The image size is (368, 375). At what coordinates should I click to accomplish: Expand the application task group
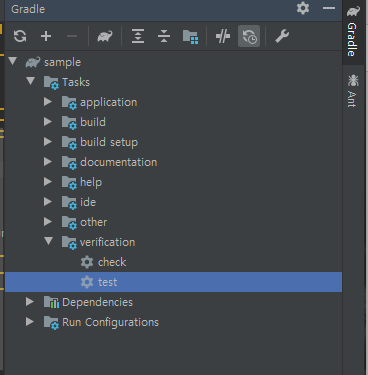pyautogui.click(x=48, y=101)
